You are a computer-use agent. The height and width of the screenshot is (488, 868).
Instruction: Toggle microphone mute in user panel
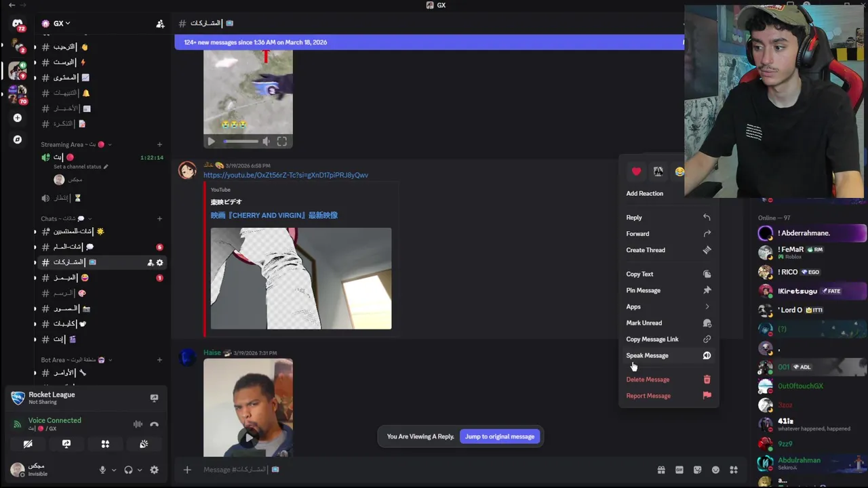102,470
